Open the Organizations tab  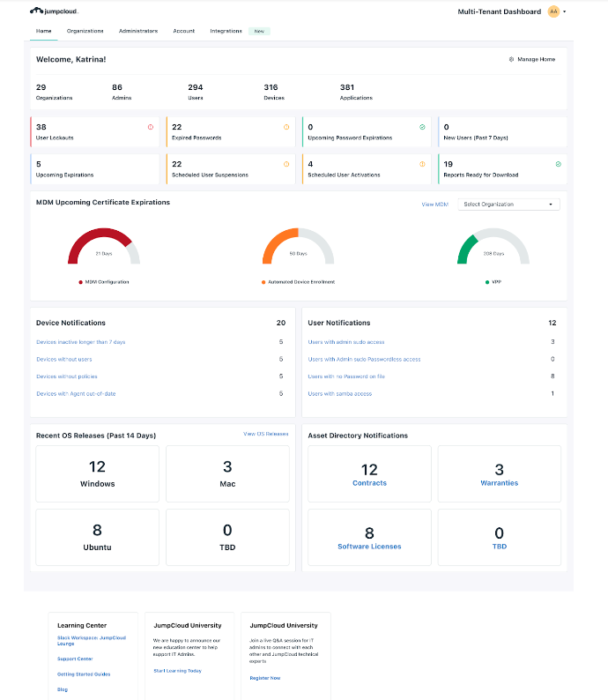click(85, 31)
